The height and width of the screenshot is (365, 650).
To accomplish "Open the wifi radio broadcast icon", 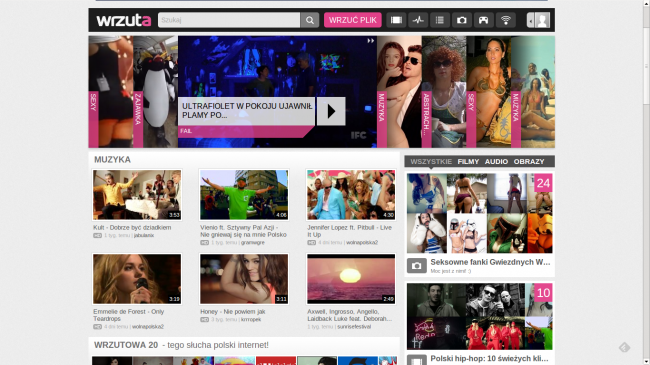I will (505, 20).
